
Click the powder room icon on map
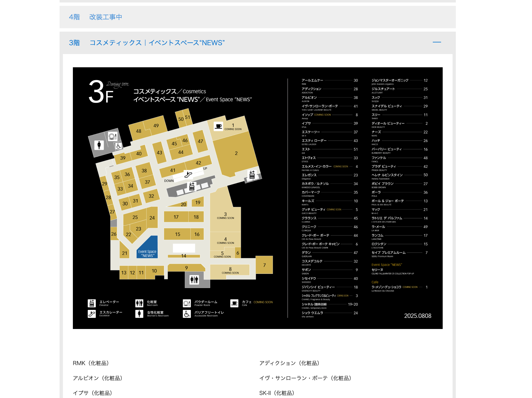(x=112, y=136)
